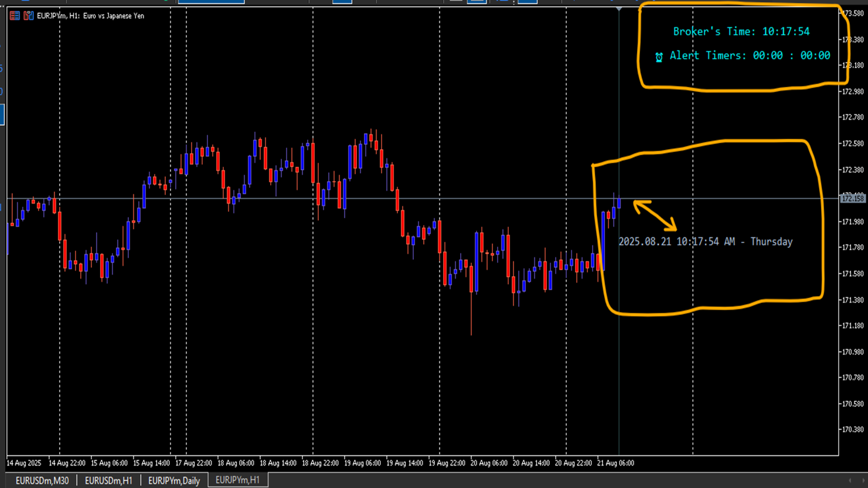Click the '14 Aug 22:00' time axis label
Viewport: 868px width, 488px height.
coord(67,463)
